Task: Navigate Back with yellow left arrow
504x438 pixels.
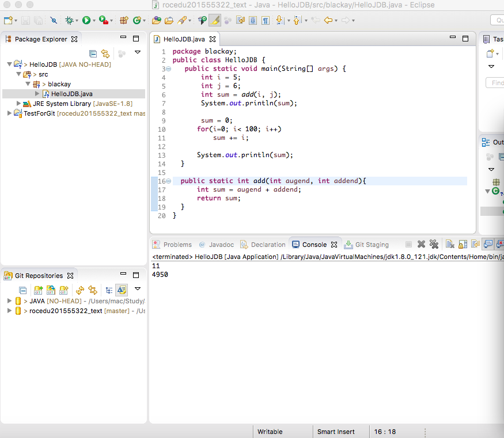Action: [x=328, y=20]
